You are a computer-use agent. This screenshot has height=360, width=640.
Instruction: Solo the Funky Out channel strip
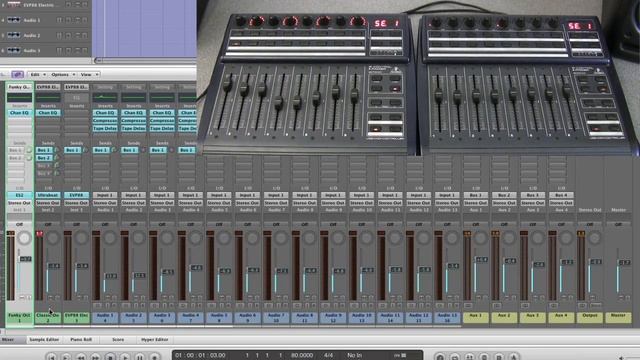pos(29,298)
